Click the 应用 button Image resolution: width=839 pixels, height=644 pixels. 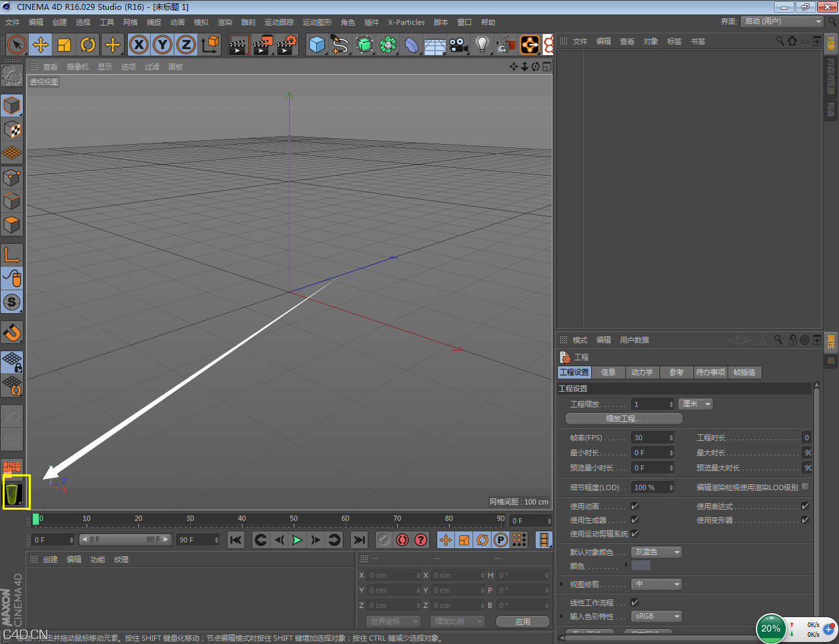pyautogui.click(x=522, y=622)
